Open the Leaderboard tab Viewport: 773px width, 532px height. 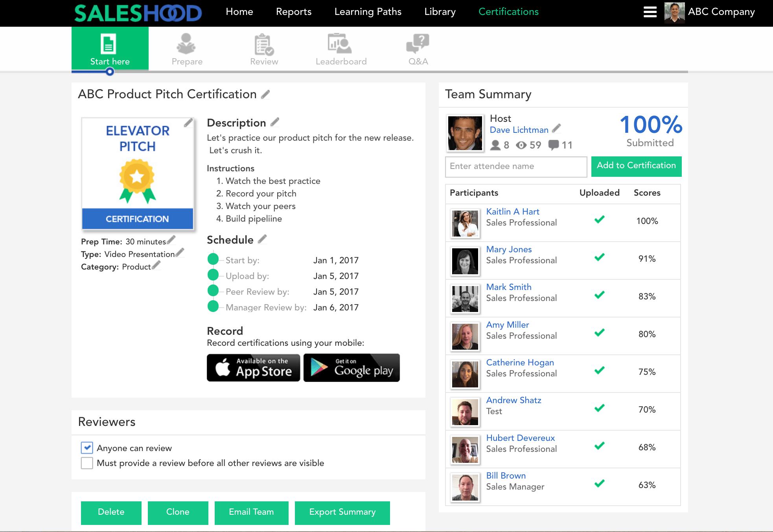pyautogui.click(x=341, y=50)
